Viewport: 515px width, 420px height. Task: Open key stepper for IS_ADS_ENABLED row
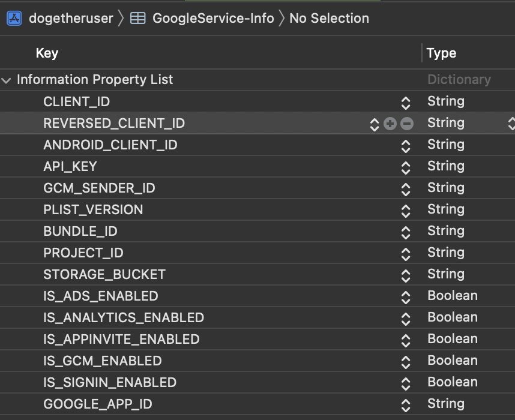[x=406, y=298]
